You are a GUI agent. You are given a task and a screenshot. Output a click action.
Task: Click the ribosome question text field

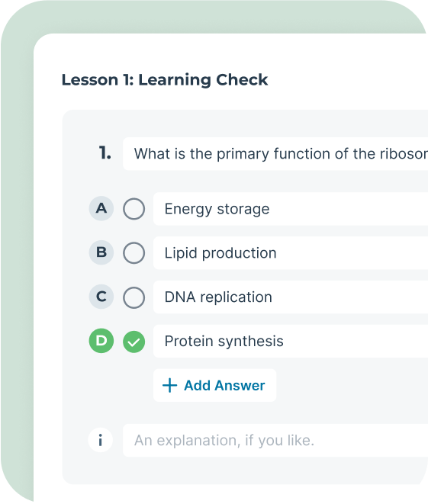pyautogui.click(x=275, y=154)
